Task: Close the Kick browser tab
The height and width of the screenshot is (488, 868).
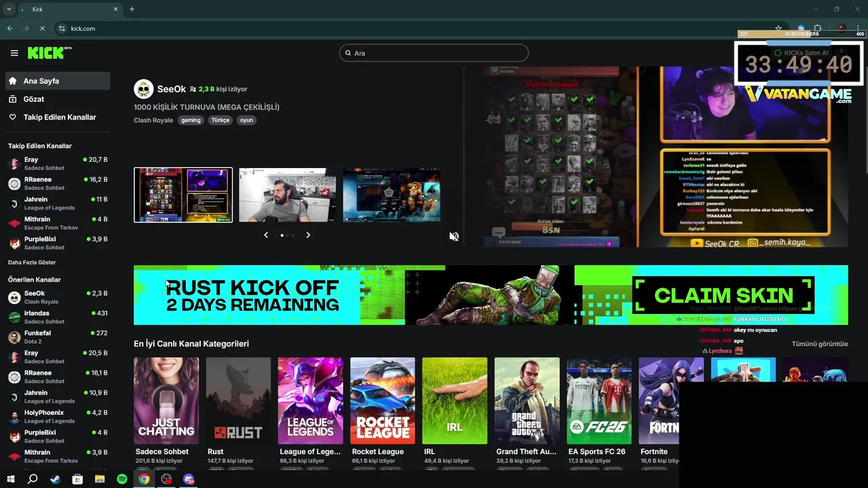Action: [x=115, y=9]
